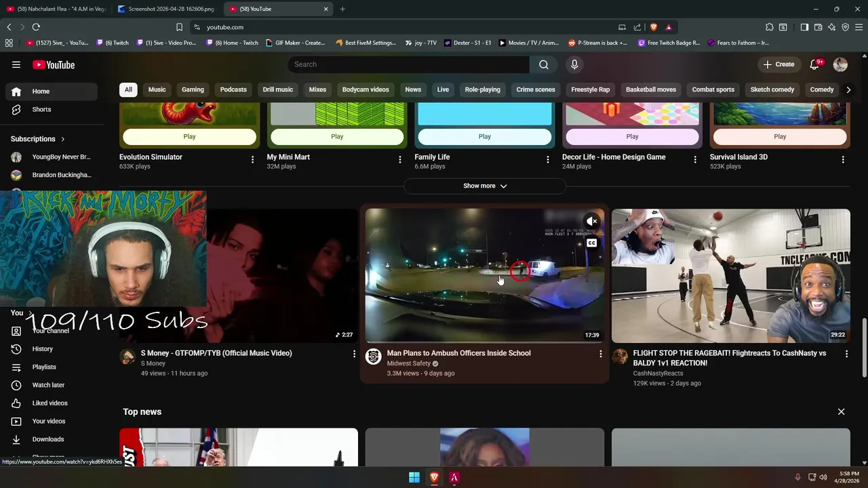
Task: Open CashNastyReacts channel link
Action: click(x=658, y=373)
